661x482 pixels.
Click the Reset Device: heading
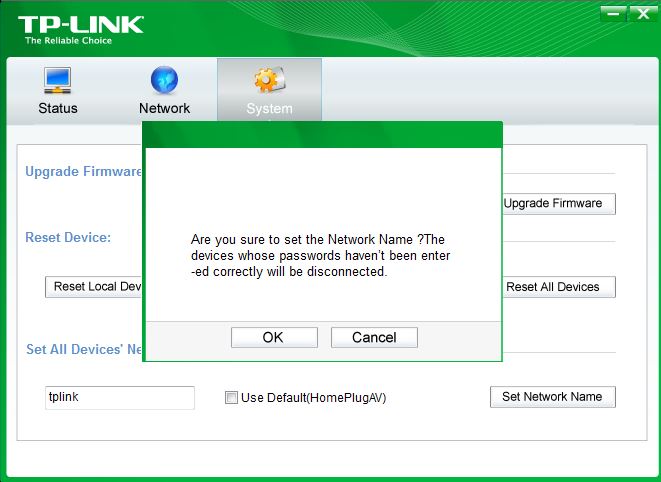(68, 237)
